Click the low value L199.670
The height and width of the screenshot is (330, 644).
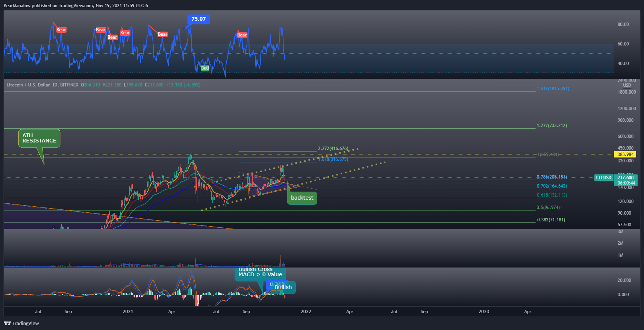pyautogui.click(x=133, y=85)
